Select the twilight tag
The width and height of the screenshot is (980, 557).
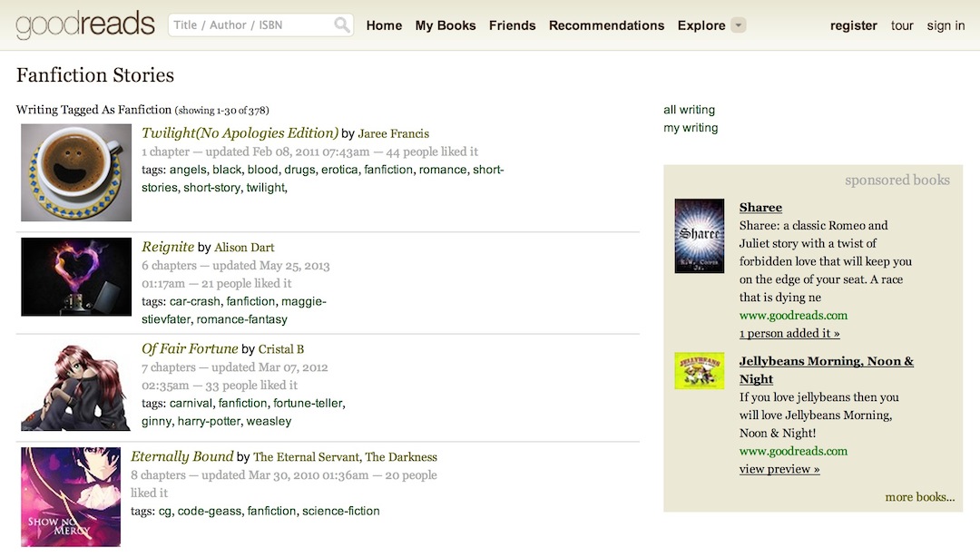coord(265,188)
